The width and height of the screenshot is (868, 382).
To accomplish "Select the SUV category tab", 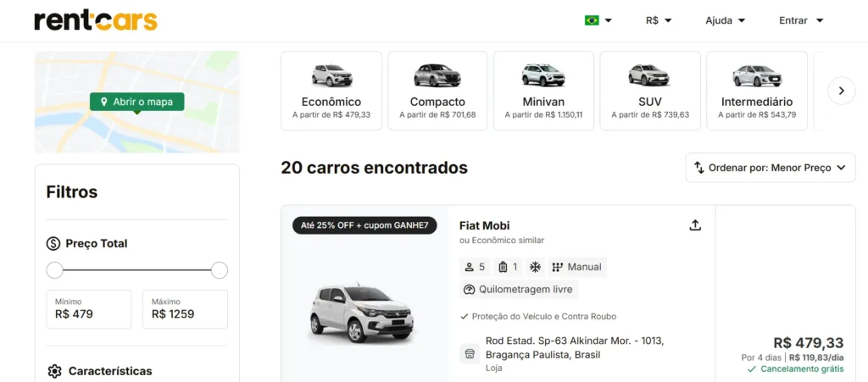I will (x=650, y=91).
